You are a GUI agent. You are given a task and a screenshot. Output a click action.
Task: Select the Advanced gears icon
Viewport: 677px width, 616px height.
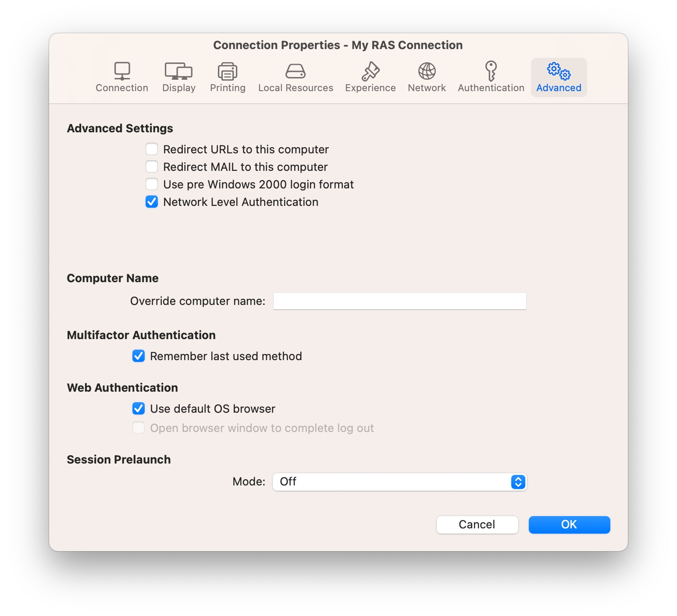(x=559, y=71)
